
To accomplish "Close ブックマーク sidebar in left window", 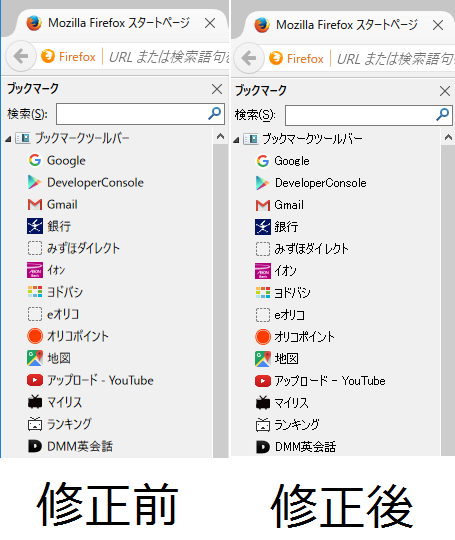I will (x=217, y=89).
